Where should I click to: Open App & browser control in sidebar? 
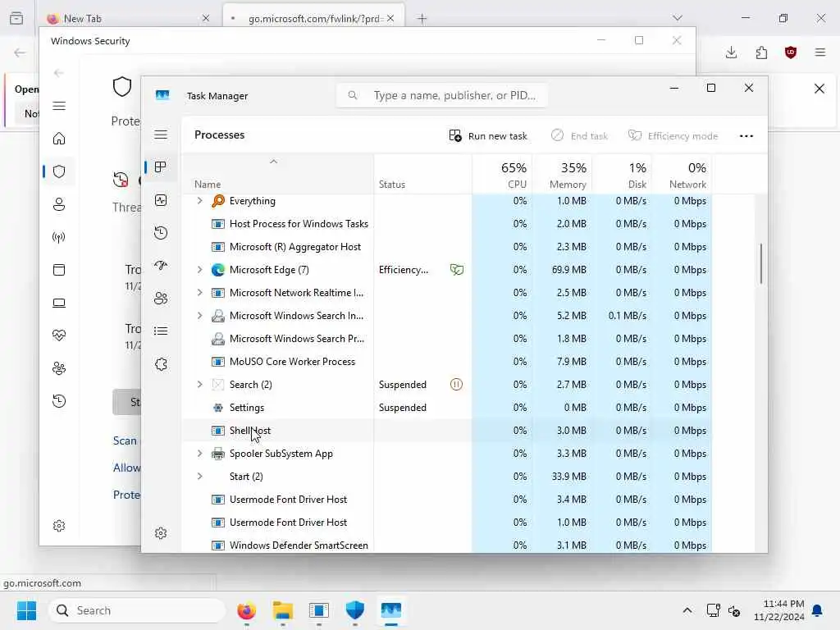59,269
